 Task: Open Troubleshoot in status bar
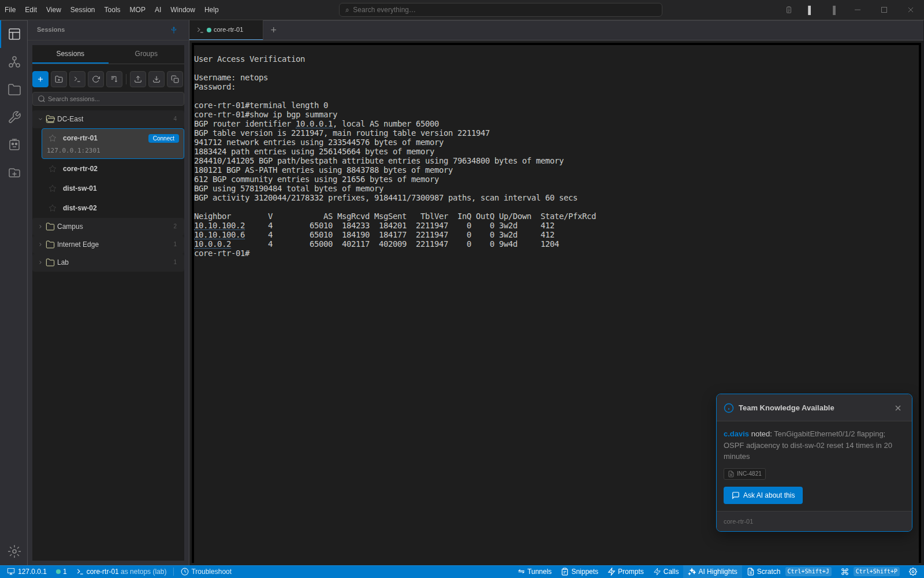click(x=206, y=572)
